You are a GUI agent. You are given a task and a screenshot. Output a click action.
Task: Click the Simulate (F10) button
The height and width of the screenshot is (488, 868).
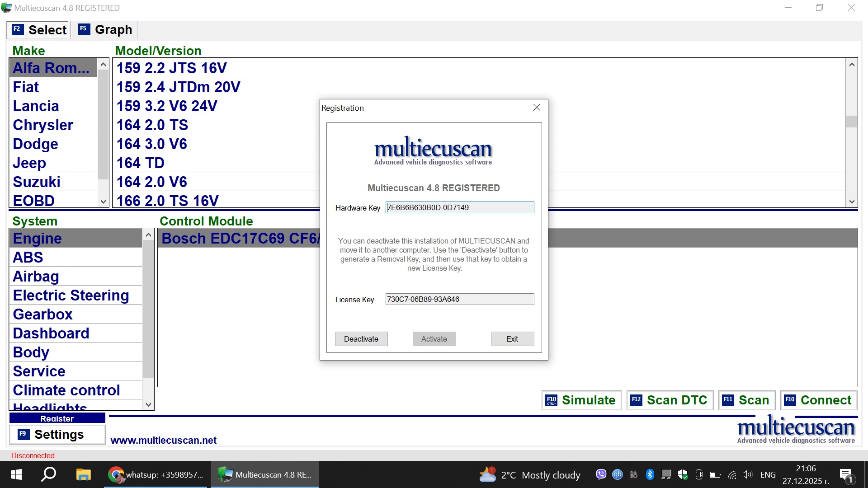tap(581, 400)
